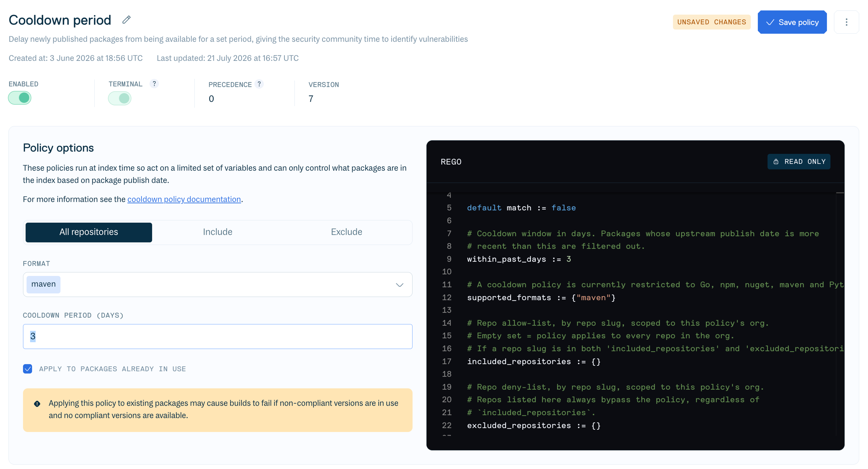Uncheck Apply to packages already in use

coord(28,369)
